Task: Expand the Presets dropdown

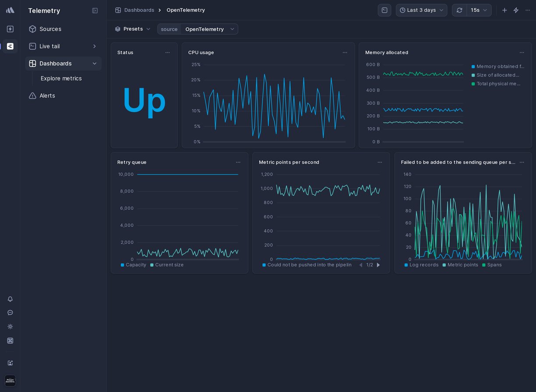Action: [133, 29]
